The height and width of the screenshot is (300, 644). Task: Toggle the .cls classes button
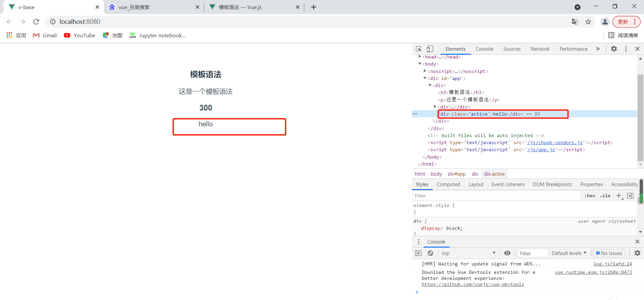605,196
